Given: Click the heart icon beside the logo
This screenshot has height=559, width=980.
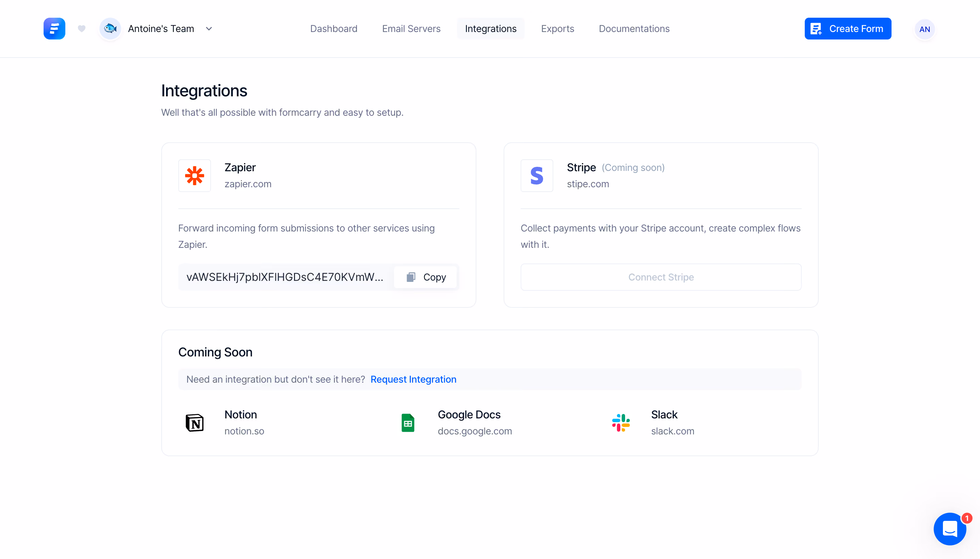Looking at the screenshot, I should pos(81,28).
